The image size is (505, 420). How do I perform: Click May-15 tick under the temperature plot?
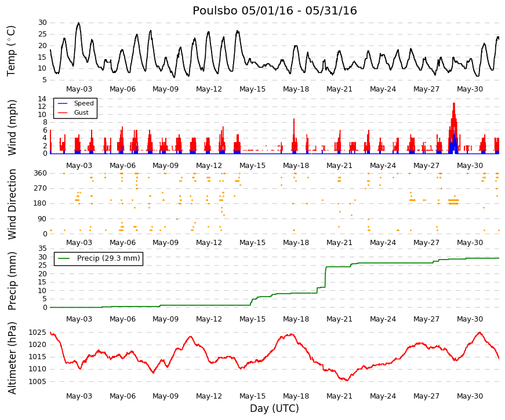click(253, 89)
